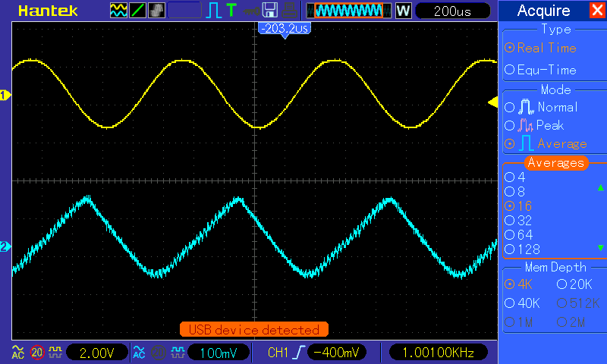Click the dual sine wave display icon

[118, 11]
